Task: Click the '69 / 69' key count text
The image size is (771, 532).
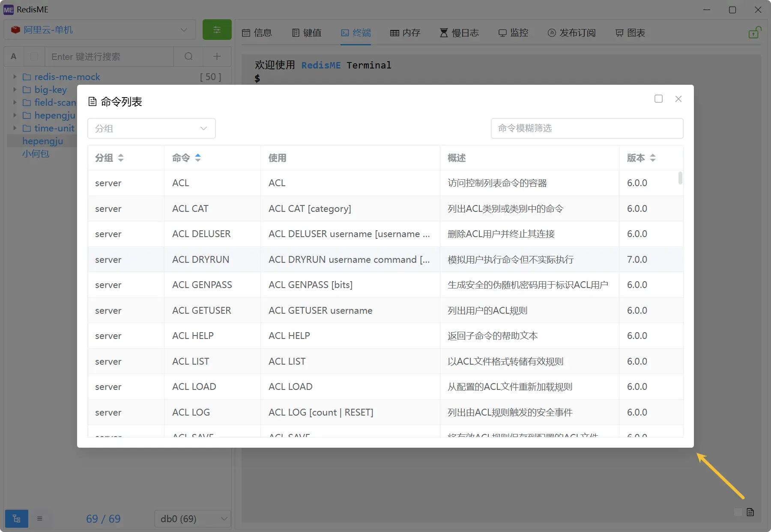Action: [103, 519]
